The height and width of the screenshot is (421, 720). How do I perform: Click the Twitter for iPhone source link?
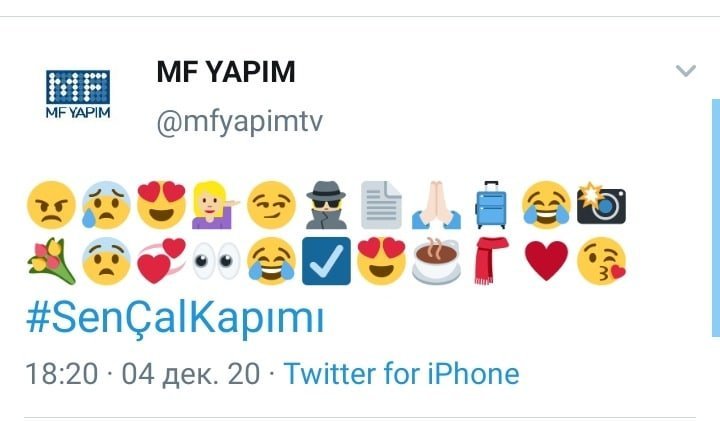pyautogui.click(x=401, y=373)
